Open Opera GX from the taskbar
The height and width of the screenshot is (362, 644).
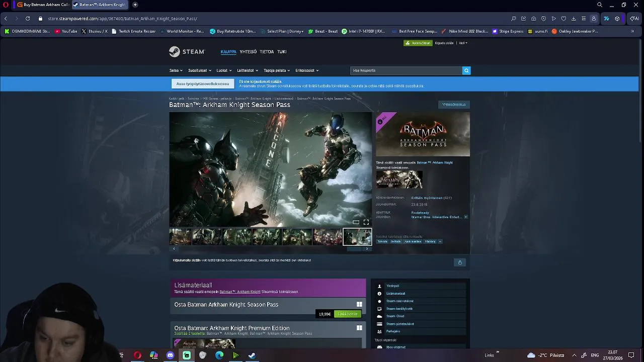coord(137,355)
